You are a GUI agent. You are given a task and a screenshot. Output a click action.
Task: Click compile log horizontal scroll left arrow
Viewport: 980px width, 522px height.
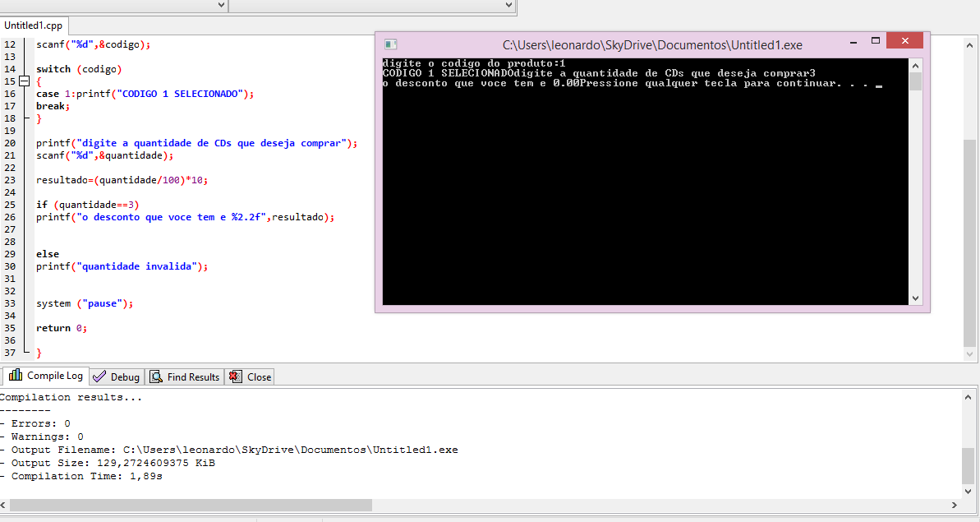3,505
